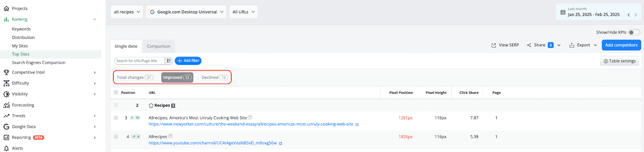Click the Ranking bar chart icon
This screenshot has width=644, height=152.
[x=6, y=19]
